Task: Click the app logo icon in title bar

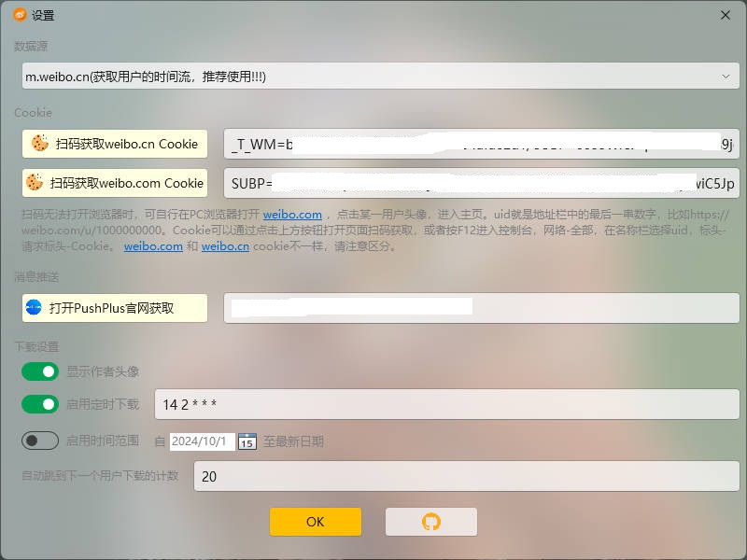Action: (x=20, y=15)
